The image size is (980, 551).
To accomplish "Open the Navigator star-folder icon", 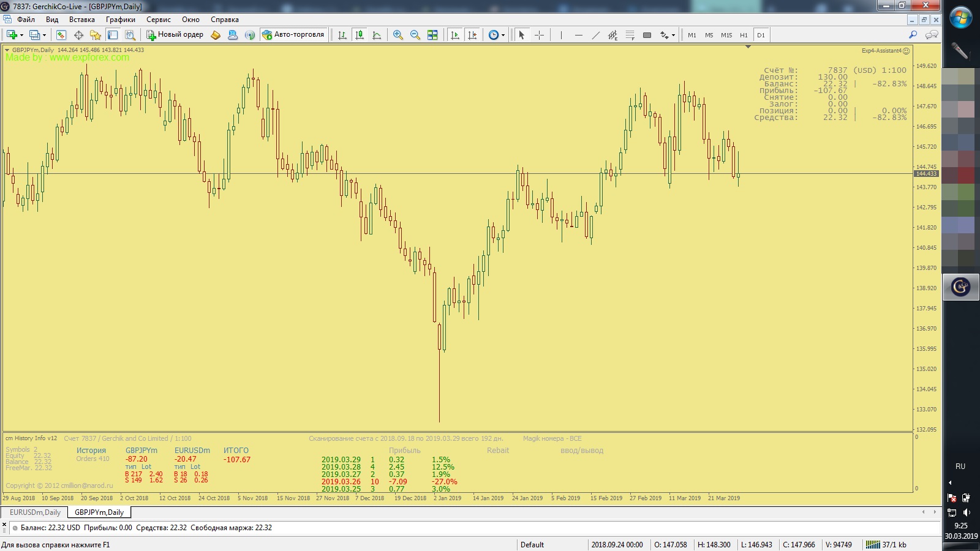I will (x=96, y=35).
